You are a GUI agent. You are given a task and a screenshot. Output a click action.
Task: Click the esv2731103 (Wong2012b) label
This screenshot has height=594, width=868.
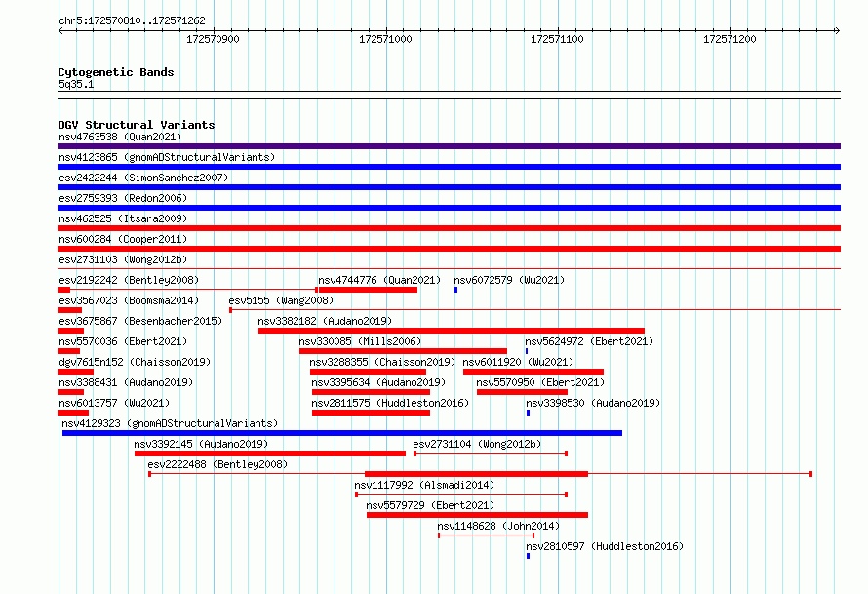pos(123,259)
